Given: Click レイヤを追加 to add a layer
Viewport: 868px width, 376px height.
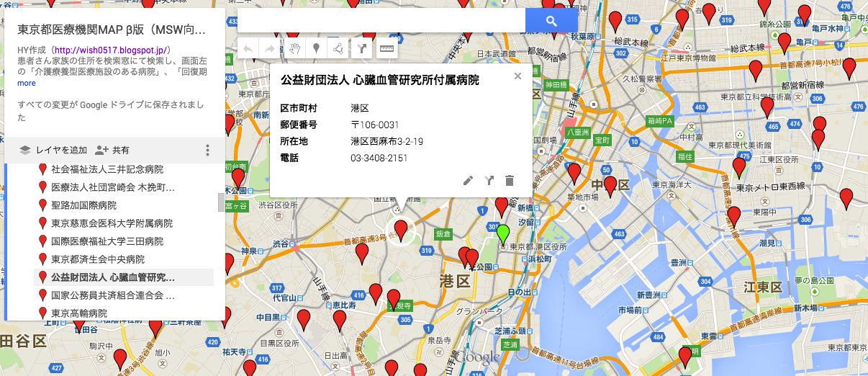Looking at the screenshot, I should tap(53, 150).
